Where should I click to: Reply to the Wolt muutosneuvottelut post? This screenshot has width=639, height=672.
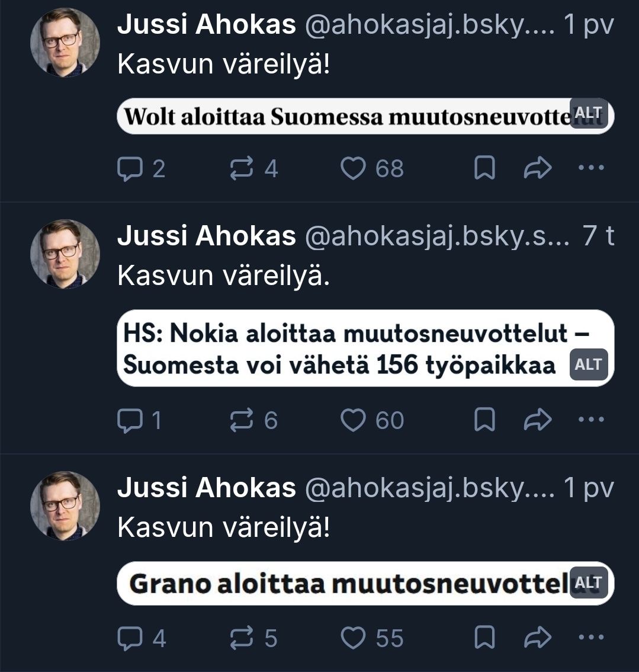pos(128,169)
